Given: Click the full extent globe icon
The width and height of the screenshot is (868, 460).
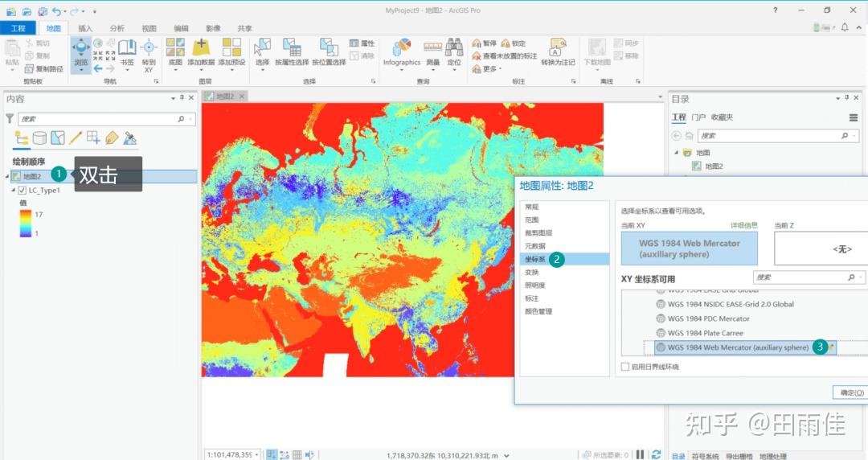Looking at the screenshot, I should [98, 43].
